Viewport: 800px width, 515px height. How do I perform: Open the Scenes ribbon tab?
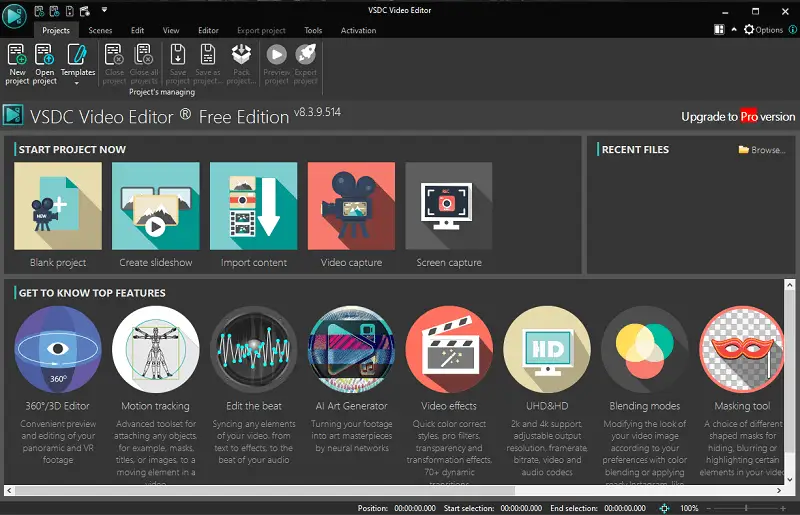coord(100,30)
